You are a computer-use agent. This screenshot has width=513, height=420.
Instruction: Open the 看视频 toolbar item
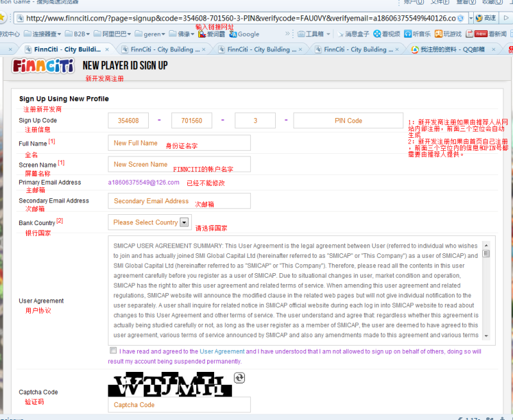click(387, 34)
